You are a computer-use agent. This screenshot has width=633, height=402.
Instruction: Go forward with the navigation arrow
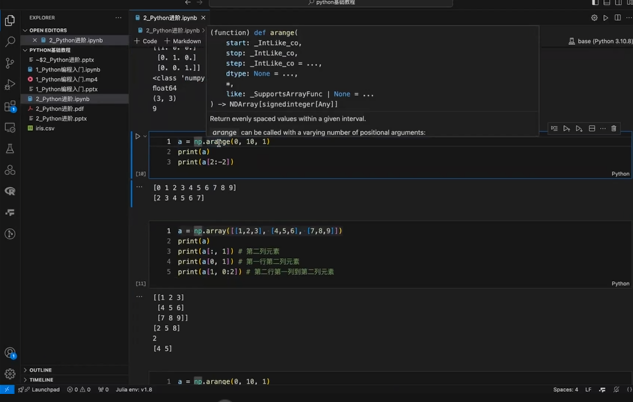coord(199,2)
